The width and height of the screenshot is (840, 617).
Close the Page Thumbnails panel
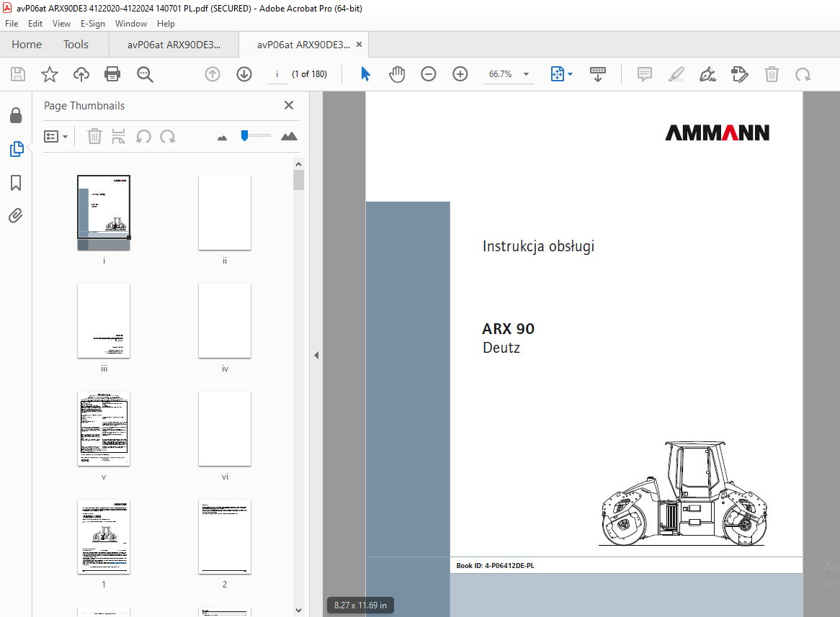(x=289, y=106)
